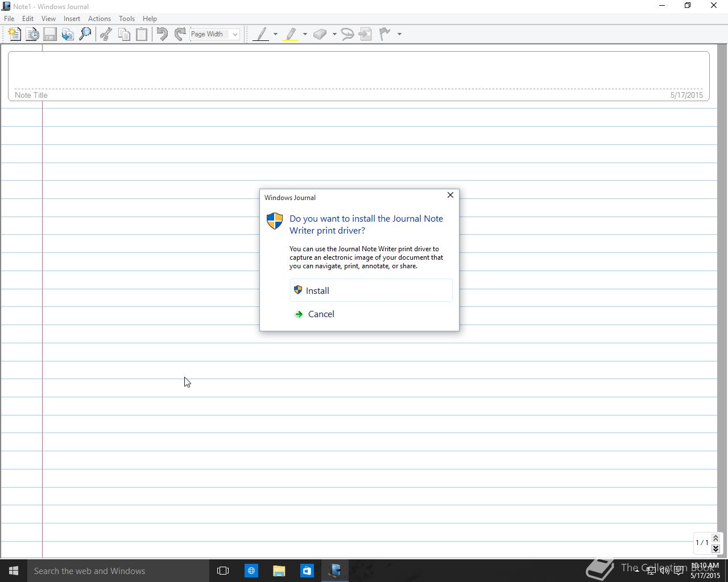
Task: Select the Flag tool
Action: [385, 34]
